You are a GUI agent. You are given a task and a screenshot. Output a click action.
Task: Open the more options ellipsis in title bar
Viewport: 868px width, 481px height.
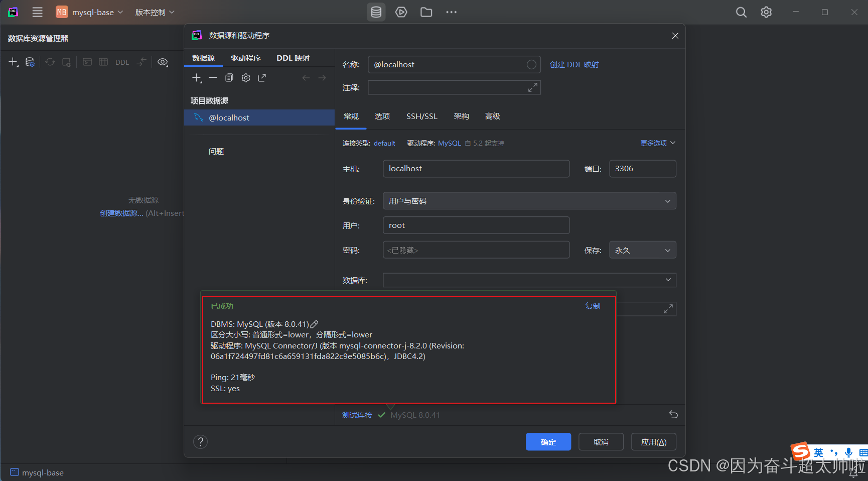tap(452, 12)
